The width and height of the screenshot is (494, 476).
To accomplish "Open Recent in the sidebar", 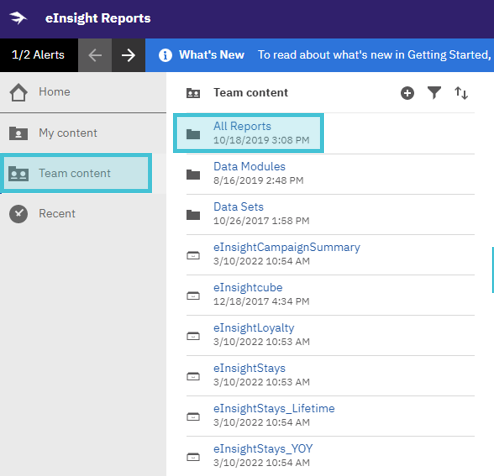I will tap(83, 214).
